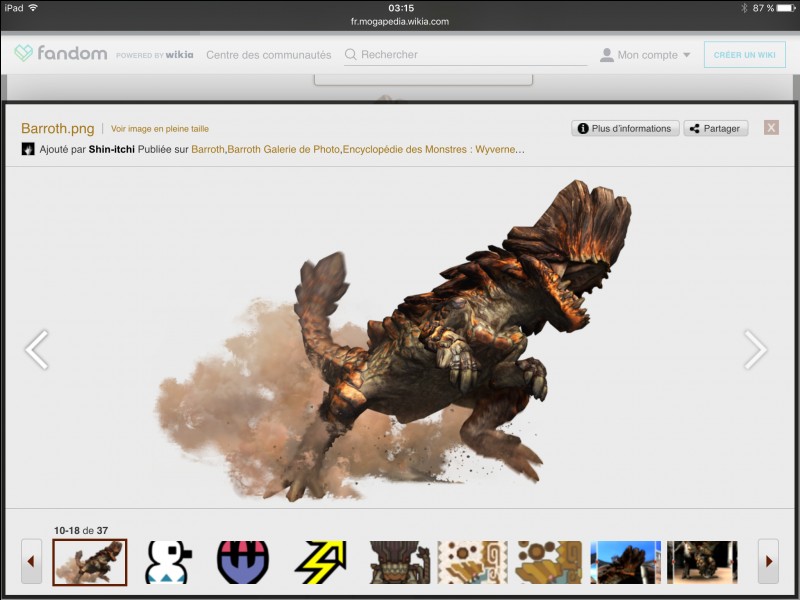800x600 pixels.
Task: Open Encyclopédie des Monstres : Wyverne link
Action: coord(434,149)
